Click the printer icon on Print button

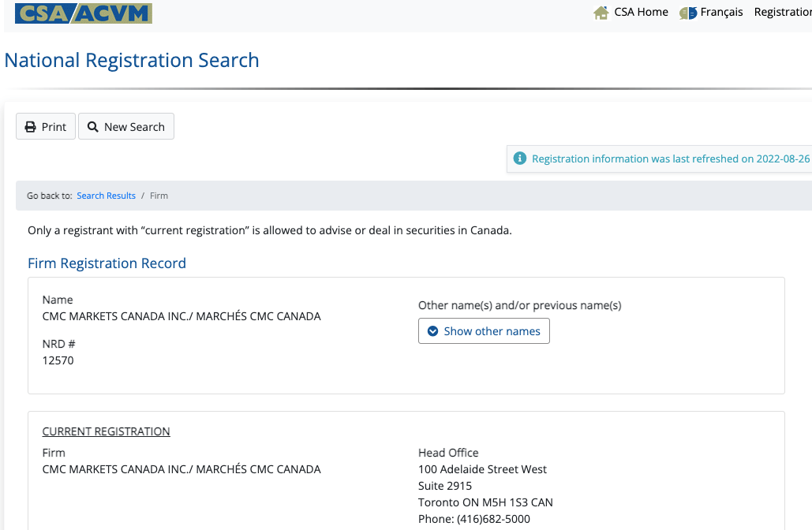pyautogui.click(x=31, y=127)
